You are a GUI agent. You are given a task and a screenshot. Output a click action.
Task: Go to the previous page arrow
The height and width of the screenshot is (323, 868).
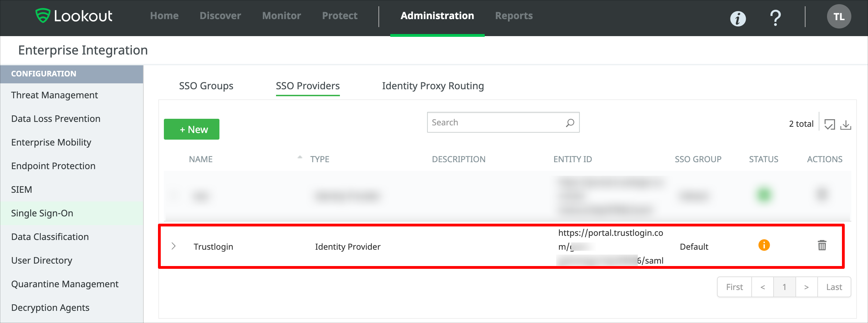click(x=763, y=287)
